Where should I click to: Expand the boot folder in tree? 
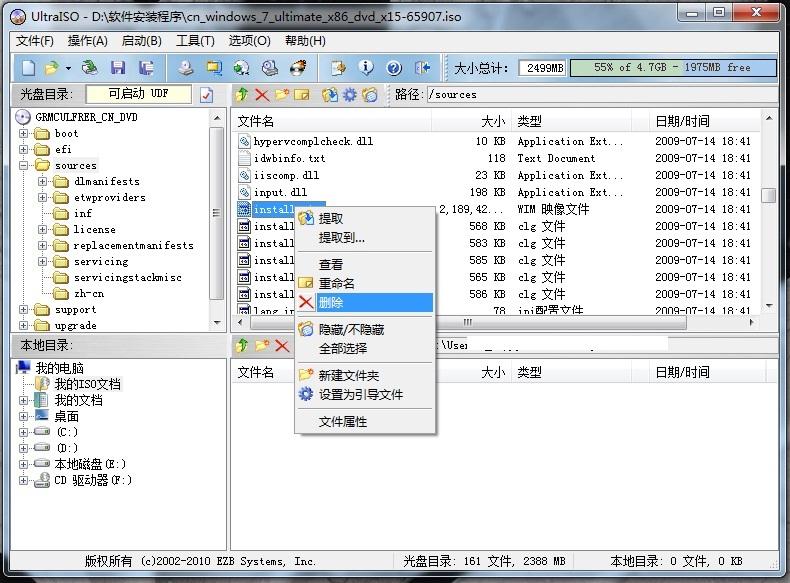pos(24,134)
